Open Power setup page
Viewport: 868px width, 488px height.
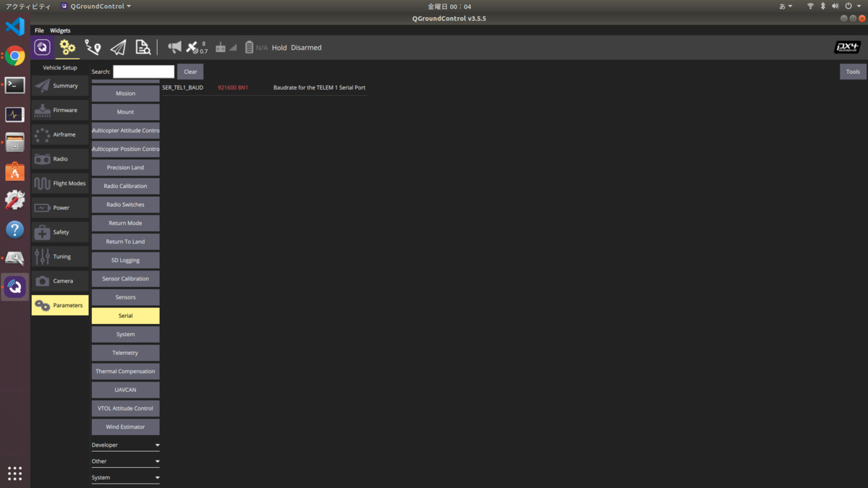pos(60,207)
